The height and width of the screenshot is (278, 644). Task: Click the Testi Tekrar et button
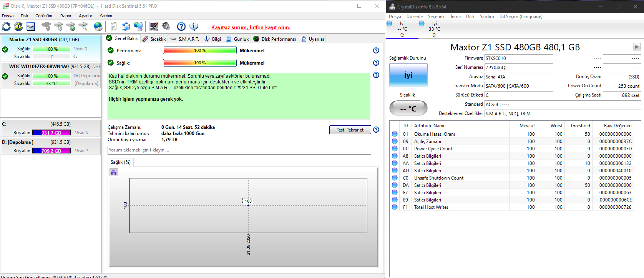[350, 130]
